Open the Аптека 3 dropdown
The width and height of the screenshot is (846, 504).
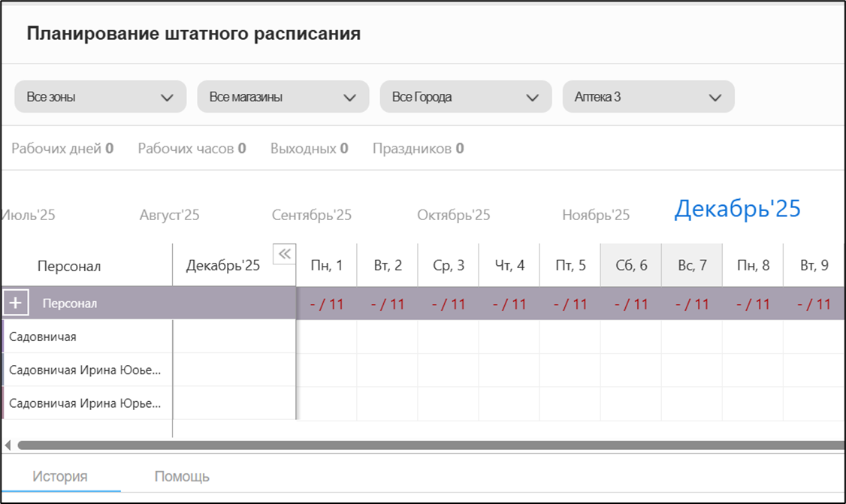[x=648, y=97]
